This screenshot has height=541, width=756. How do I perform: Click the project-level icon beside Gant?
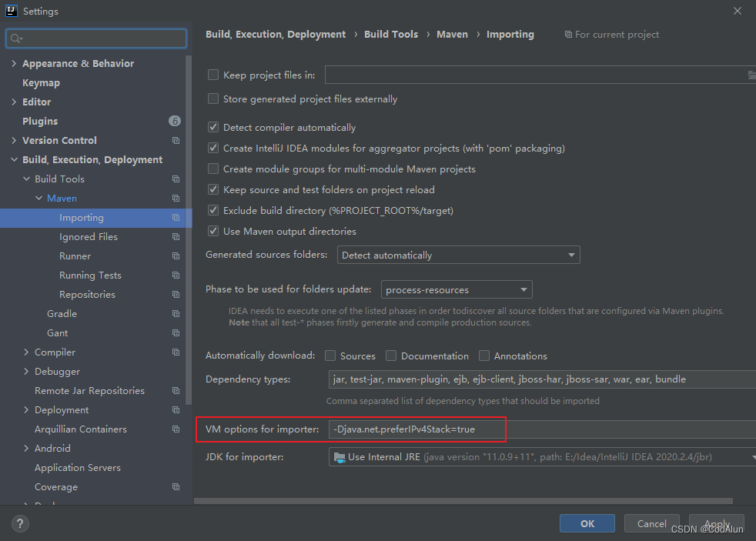click(x=176, y=333)
